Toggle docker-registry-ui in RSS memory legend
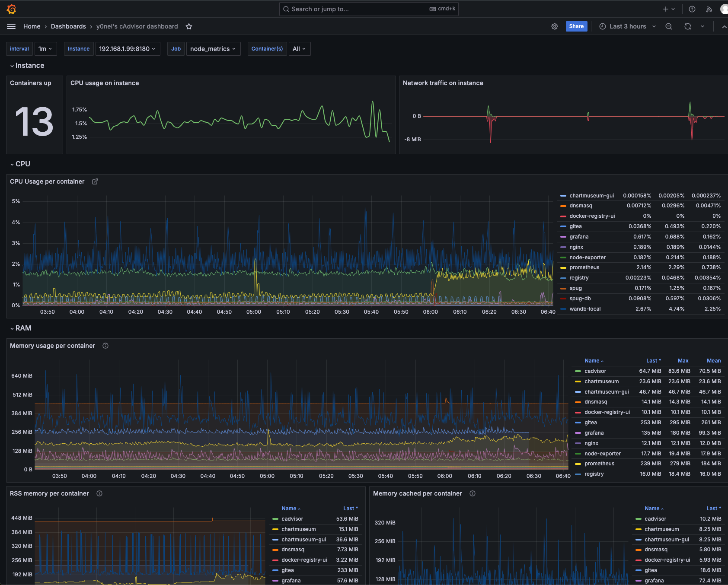The height and width of the screenshot is (585, 728). coord(304,560)
